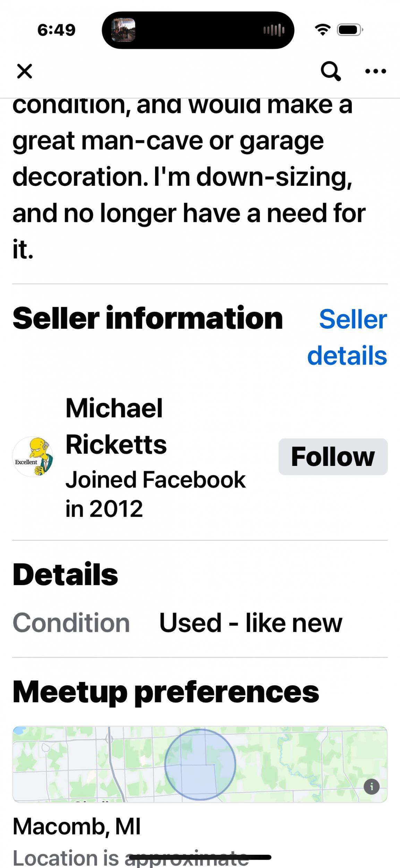Tap the album art in Dynamic Island
The height and width of the screenshot is (868, 400).
[x=123, y=30]
